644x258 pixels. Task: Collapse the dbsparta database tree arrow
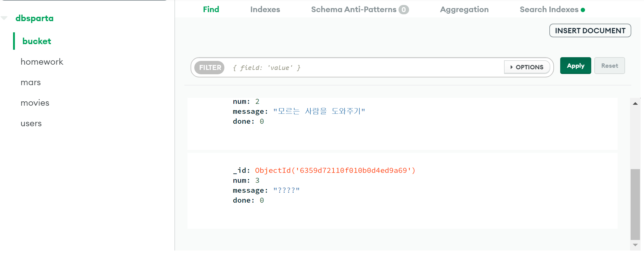pos(4,18)
